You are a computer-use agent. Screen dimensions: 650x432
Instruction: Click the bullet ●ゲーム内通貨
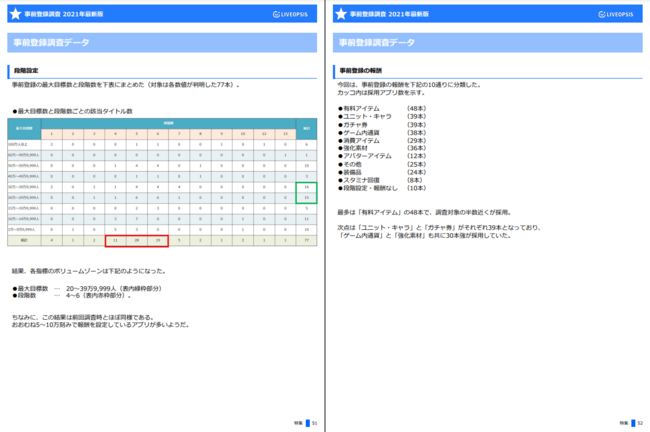click(x=359, y=133)
